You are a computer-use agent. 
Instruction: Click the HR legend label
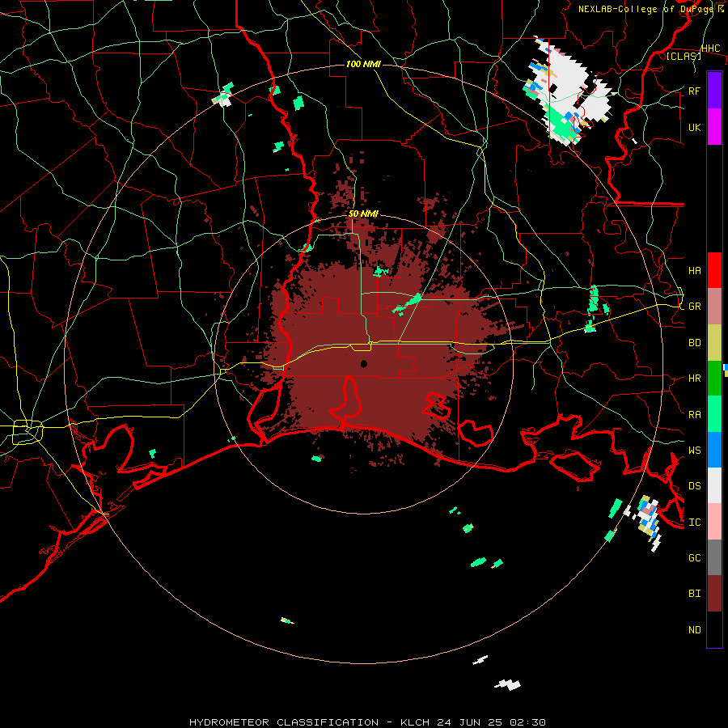[x=694, y=379]
